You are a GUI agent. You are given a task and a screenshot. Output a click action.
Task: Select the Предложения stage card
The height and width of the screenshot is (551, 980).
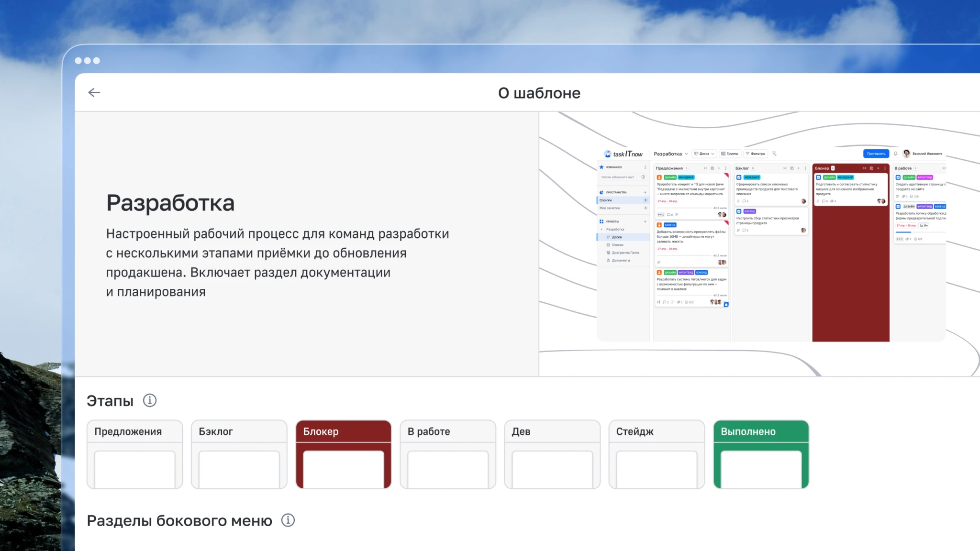tap(135, 454)
